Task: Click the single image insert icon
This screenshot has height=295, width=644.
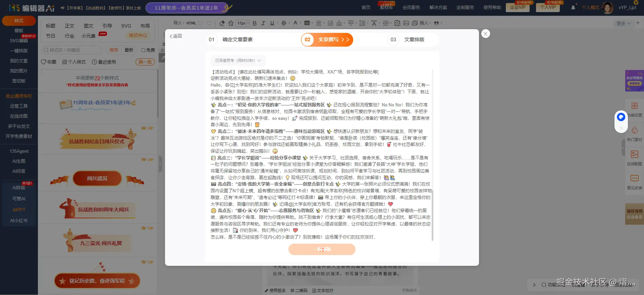Action: [406, 23]
